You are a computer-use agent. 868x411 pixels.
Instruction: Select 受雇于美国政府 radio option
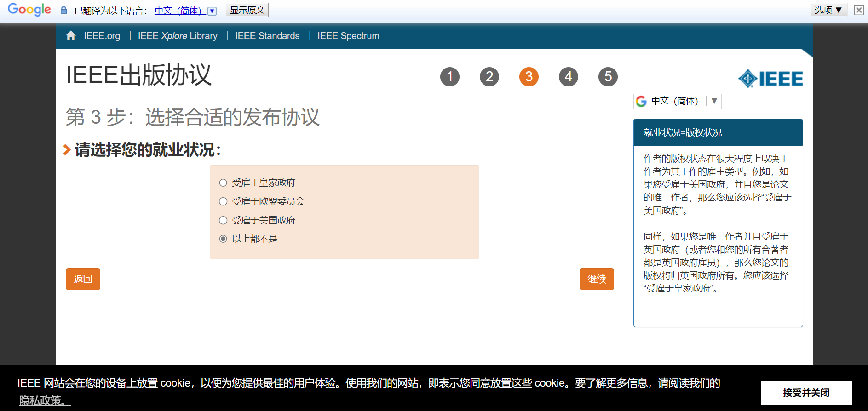223,220
